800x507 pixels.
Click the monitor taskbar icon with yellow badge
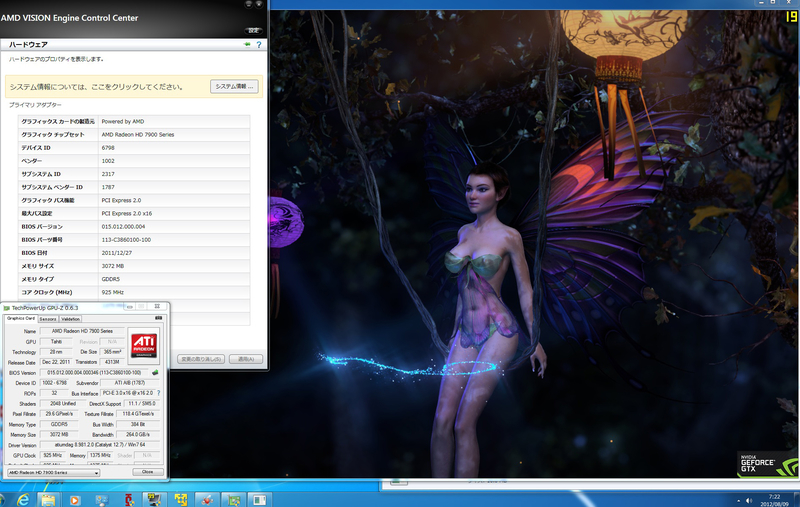[x=155, y=499]
